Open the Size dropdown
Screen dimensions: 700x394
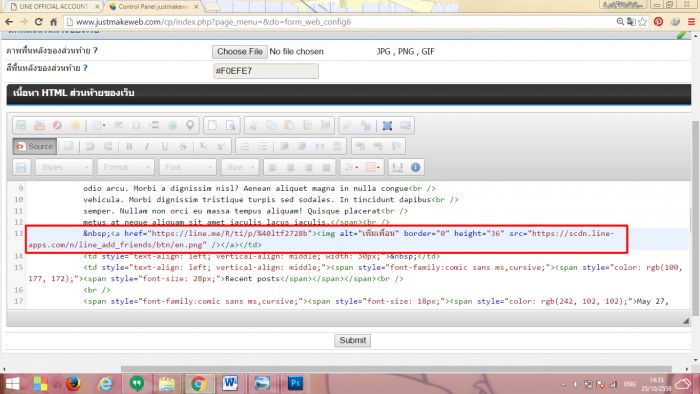click(x=240, y=167)
